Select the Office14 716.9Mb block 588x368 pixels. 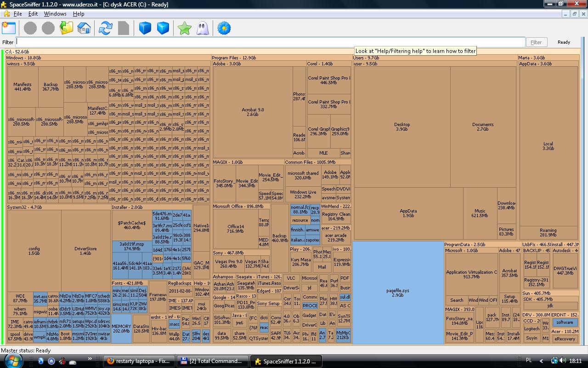[x=235, y=229]
